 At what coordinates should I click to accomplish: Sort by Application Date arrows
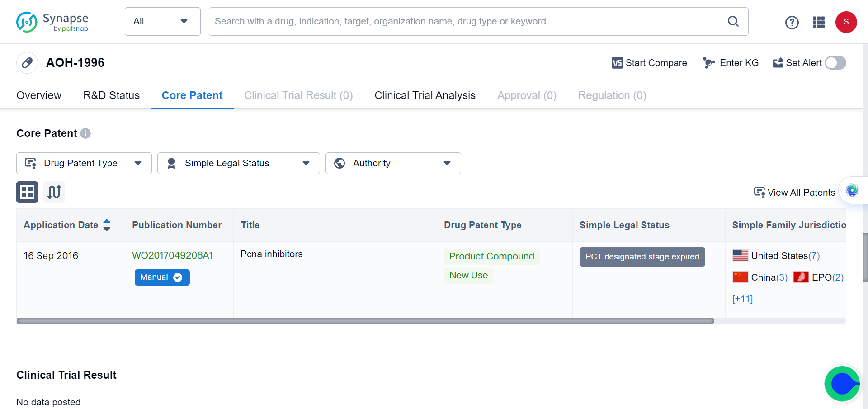coord(107,225)
